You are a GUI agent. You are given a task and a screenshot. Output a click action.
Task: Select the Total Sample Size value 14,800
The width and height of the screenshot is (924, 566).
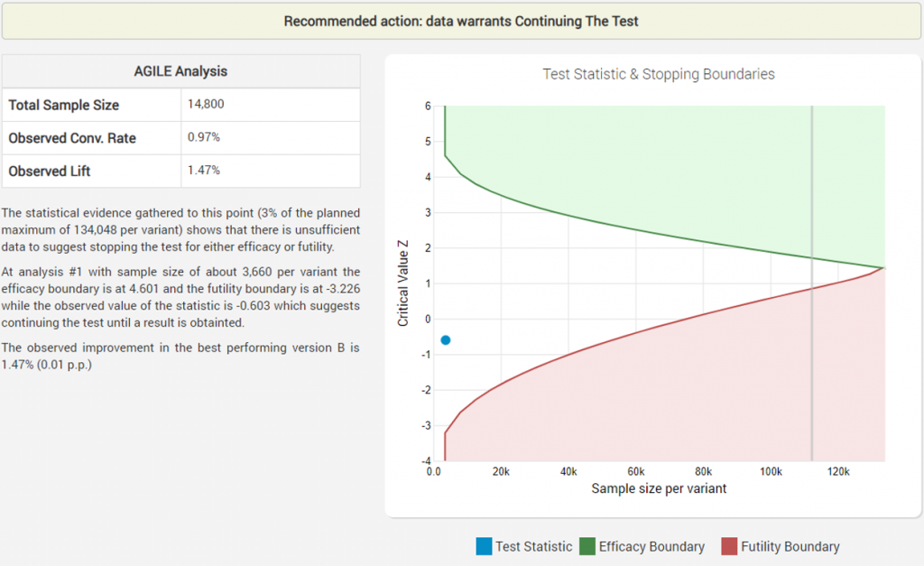[x=208, y=105]
